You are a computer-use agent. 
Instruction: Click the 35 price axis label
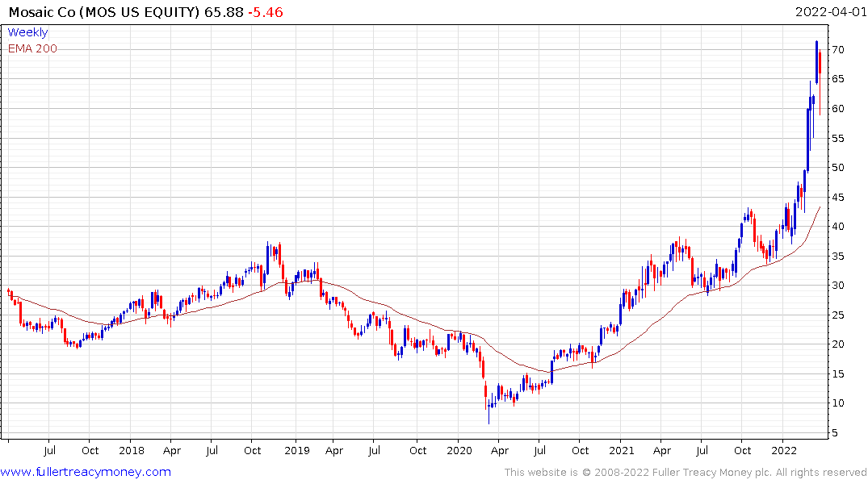[838, 256]
